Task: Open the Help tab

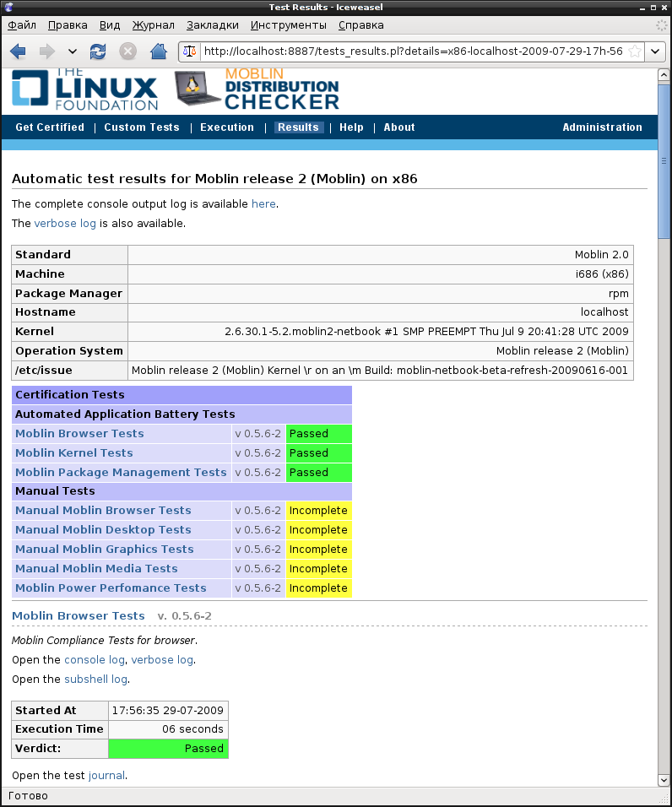Action: (351, 127)
